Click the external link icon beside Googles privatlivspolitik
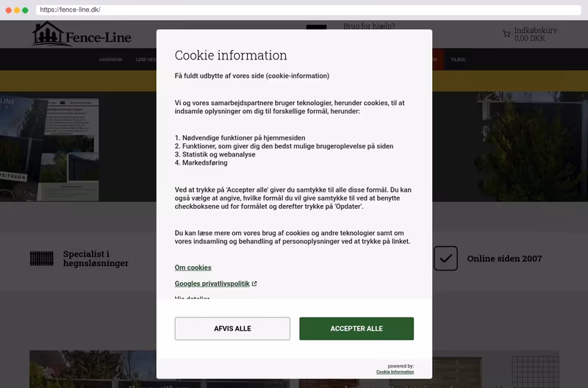 (254, 284)
